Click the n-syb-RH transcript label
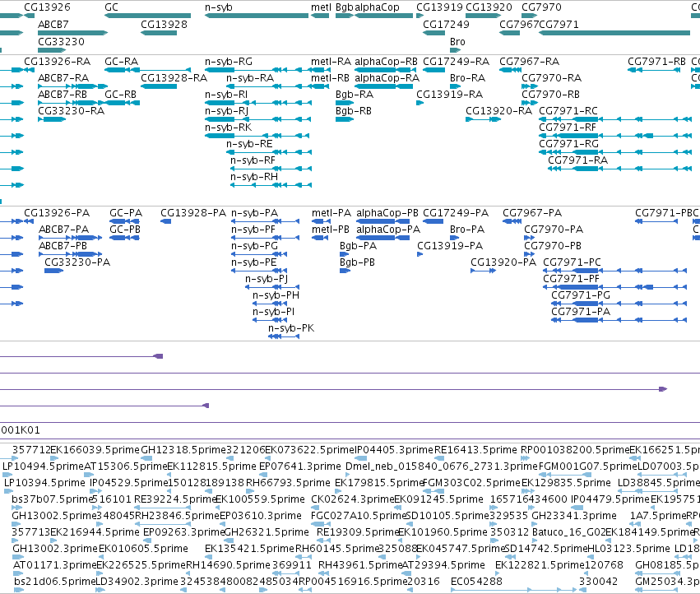The width and height of the screenshot is (700, 594). pos(254,177)
